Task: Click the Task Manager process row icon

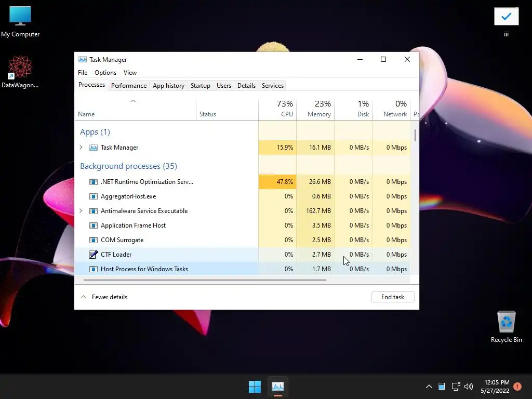Action: pos(94,148)
